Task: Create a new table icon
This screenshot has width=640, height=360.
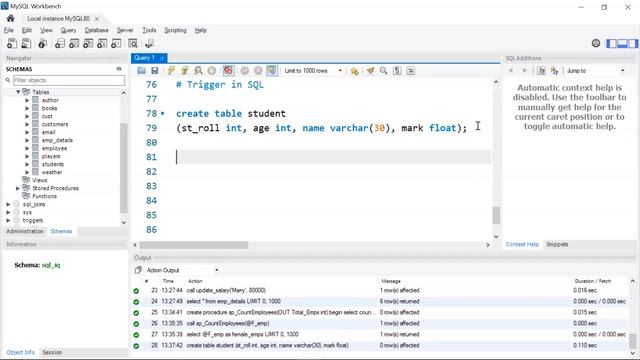Action: click(74, 43)
